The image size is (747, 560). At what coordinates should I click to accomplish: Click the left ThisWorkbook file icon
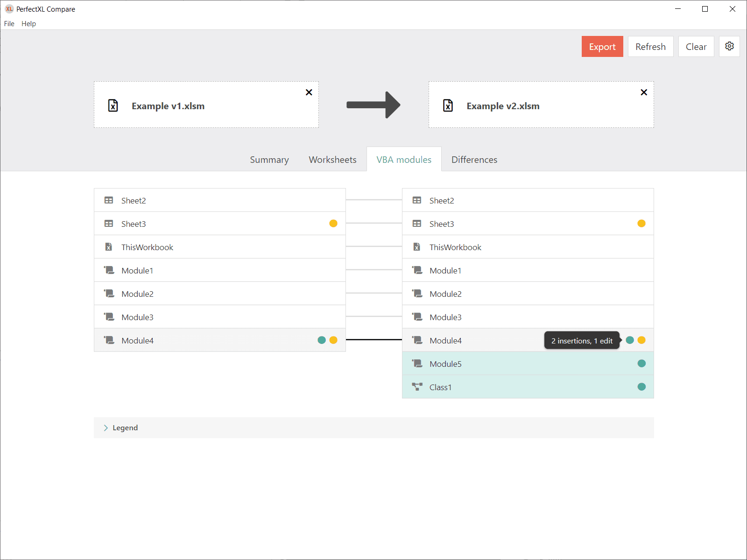[109, 247]
